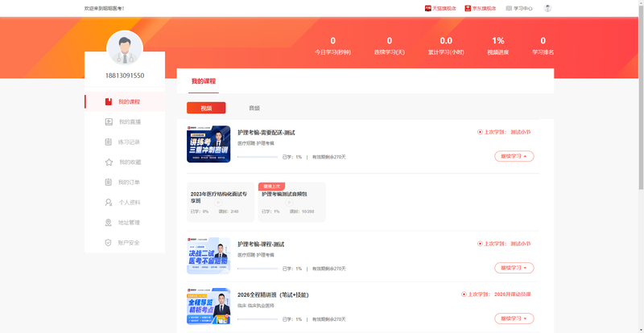
Task: Click 课时: 2/40 in interview class card
Action: pyautogui.click(x=229, y=212)
